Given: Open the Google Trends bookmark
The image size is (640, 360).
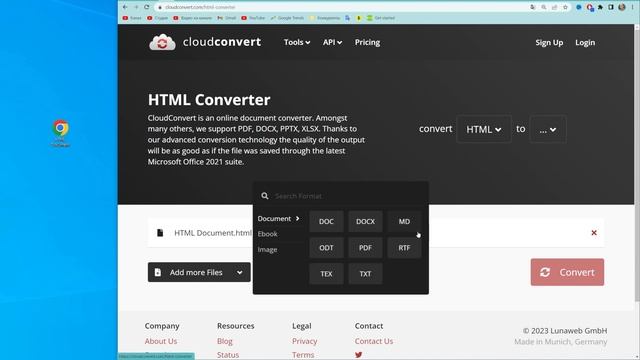Looking at the screenshot, I should pyautogui.click(x=287, y=18).
